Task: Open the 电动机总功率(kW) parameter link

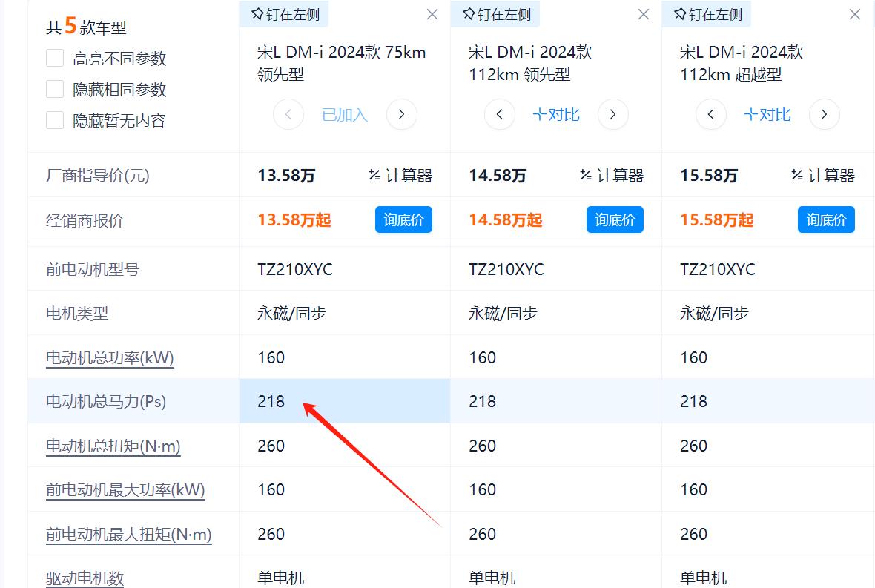Action: [x=110, y=358]
